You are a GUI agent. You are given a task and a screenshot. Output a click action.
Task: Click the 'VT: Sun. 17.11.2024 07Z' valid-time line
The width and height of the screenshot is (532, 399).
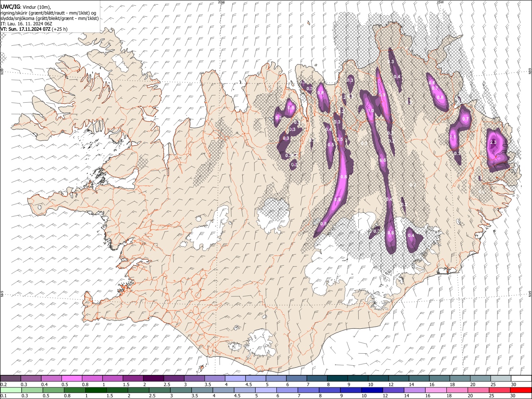(x=34, y=29)
